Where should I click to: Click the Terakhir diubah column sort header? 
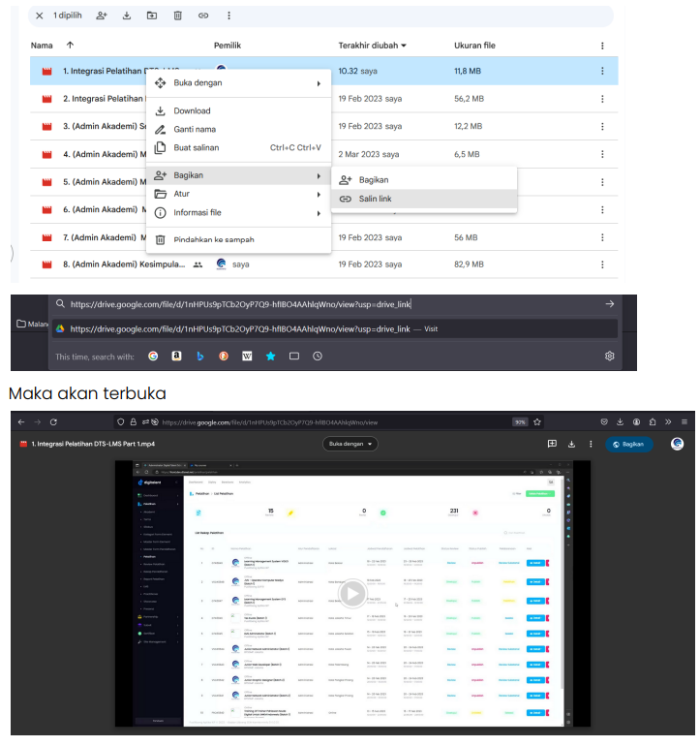pos(372,46)
